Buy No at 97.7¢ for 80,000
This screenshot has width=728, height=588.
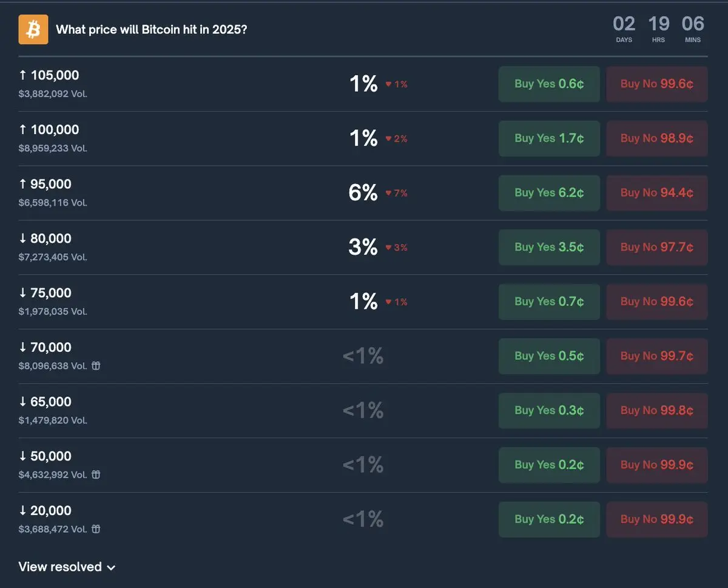[x=656, y=247]
